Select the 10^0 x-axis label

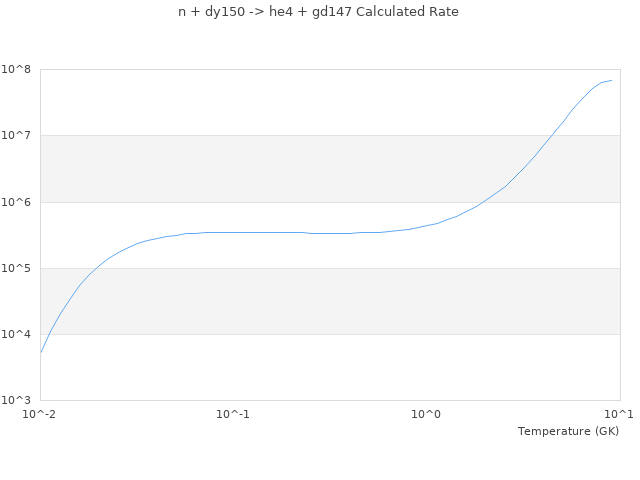[x=426, y=414]
